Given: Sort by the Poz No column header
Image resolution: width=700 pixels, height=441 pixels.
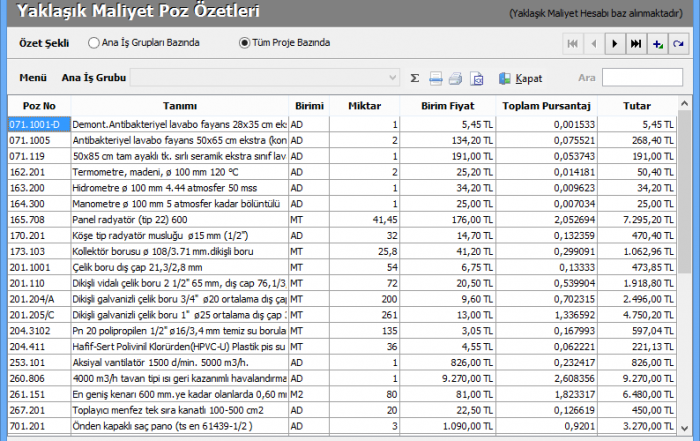Looking at the screenshot, I should click(39, 106).
